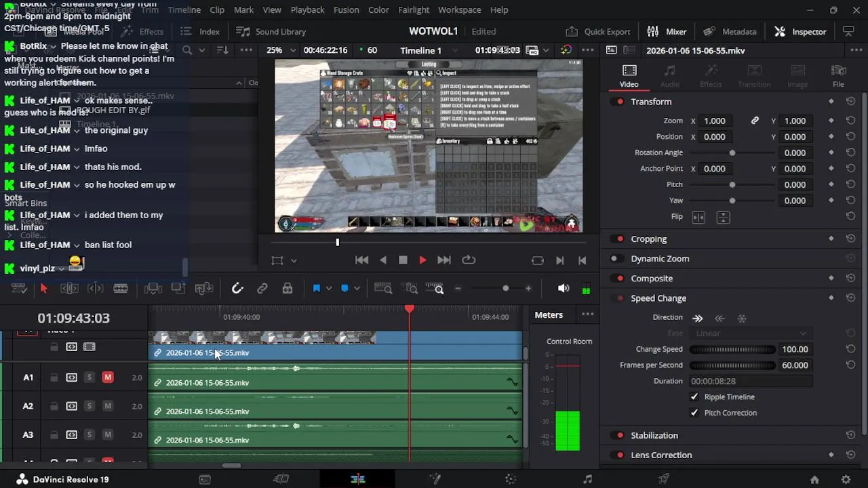Set speed direction to forward
The image size is (868, 488).
[x=697, y=318]
